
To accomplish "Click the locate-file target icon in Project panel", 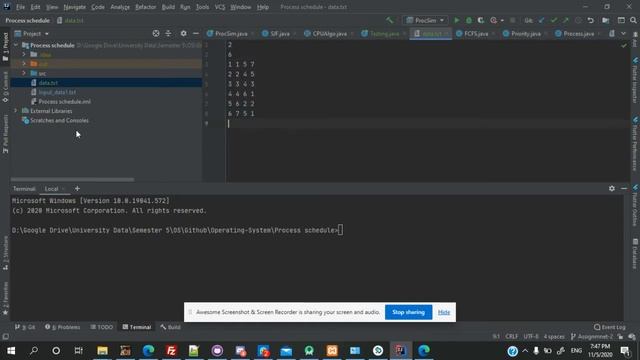I will coord(156,33).
